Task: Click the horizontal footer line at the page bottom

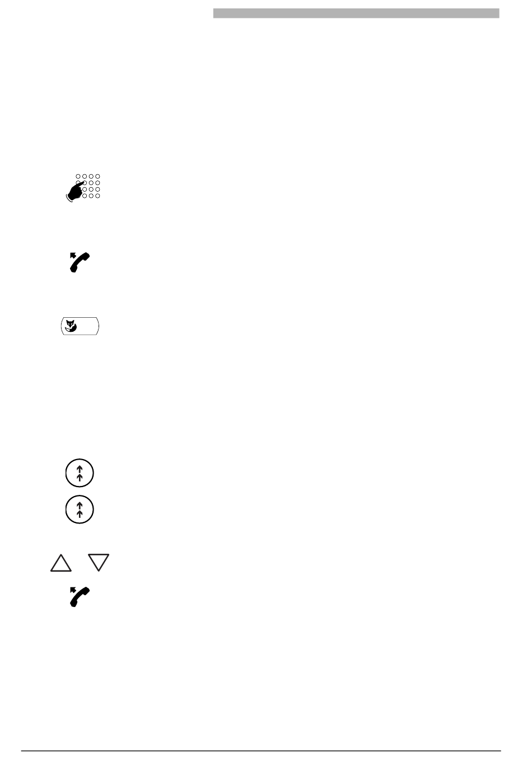Action: pos(261,751)
